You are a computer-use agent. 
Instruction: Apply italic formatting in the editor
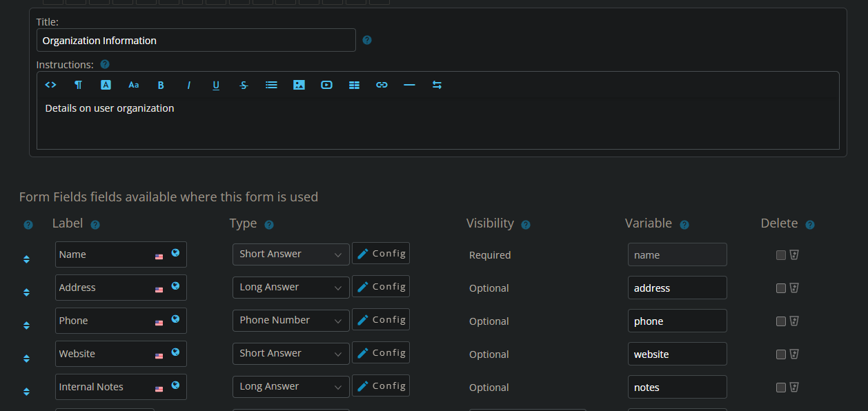(x=188, y=85)
